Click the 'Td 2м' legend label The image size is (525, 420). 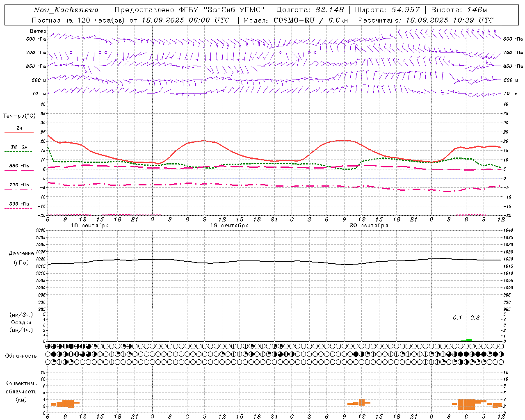click(x=19, y=147)
